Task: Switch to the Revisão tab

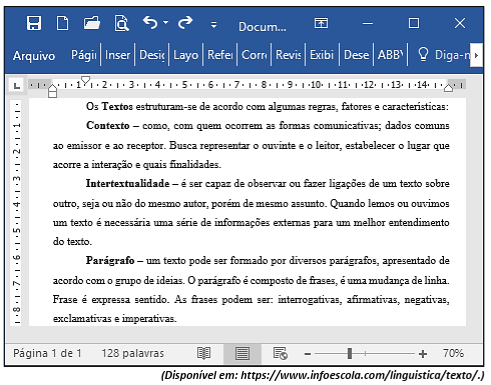Action: point(288,55)
